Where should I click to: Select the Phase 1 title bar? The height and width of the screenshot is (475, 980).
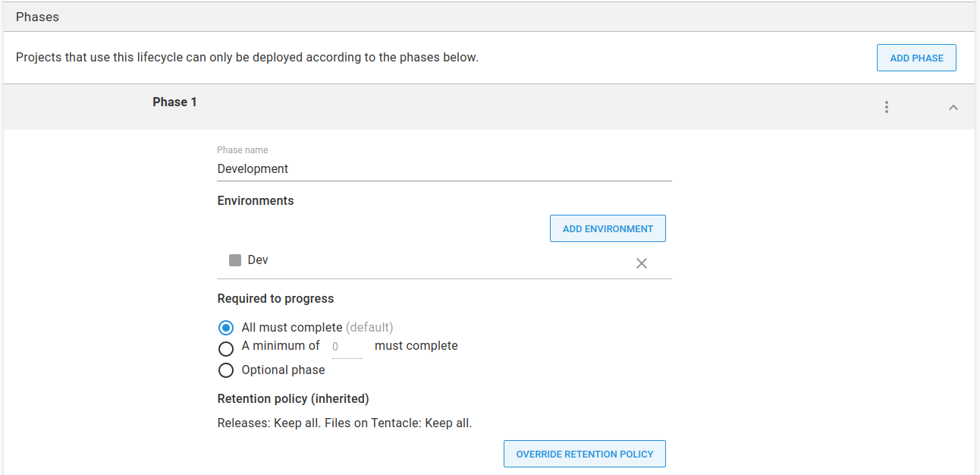coord(174,101)
